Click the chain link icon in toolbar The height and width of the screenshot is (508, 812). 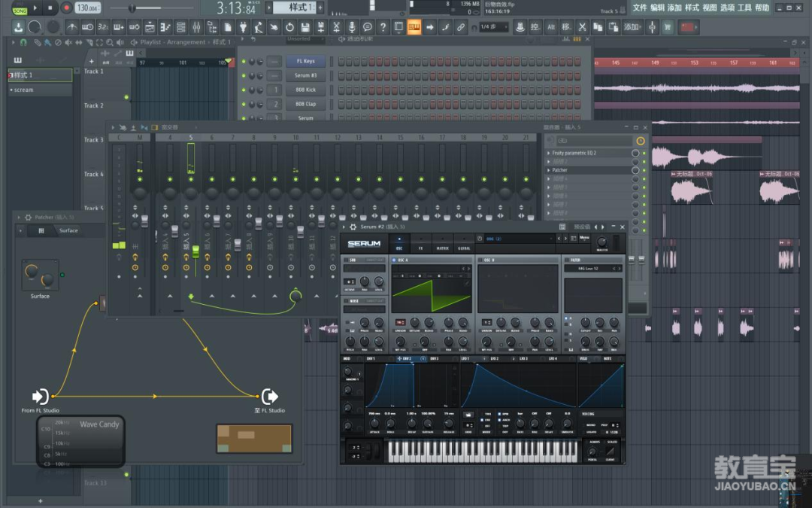click(460, 27)
